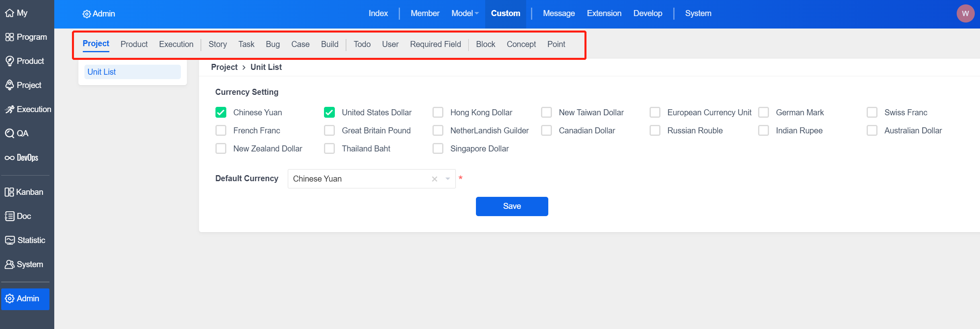Select the Story tab

[x=217, y=44]
